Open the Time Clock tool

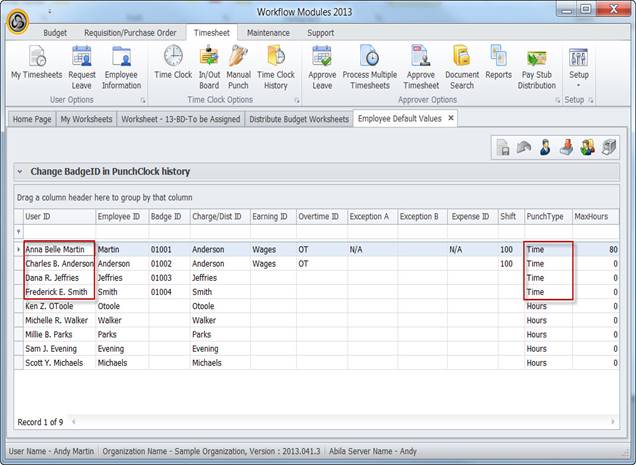tap(173, 65)
